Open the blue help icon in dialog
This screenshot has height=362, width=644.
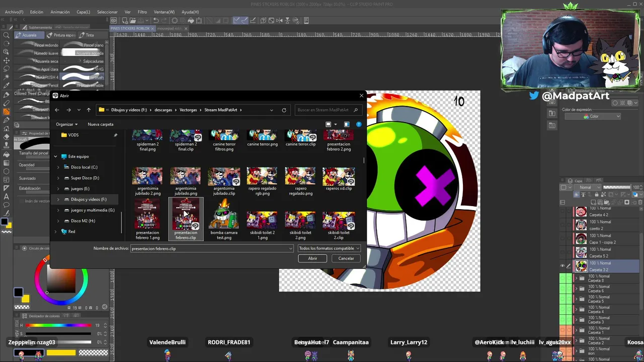point(359,124)
